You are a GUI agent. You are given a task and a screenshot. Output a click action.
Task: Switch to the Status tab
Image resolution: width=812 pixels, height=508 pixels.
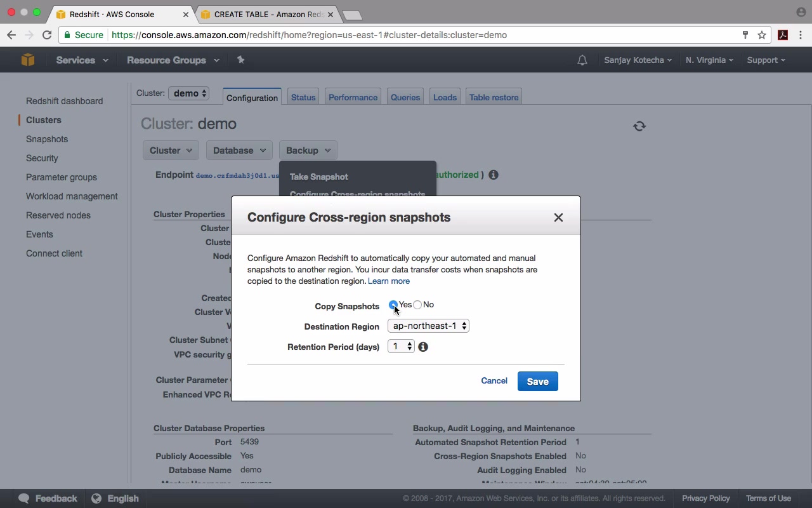point(303,97)
